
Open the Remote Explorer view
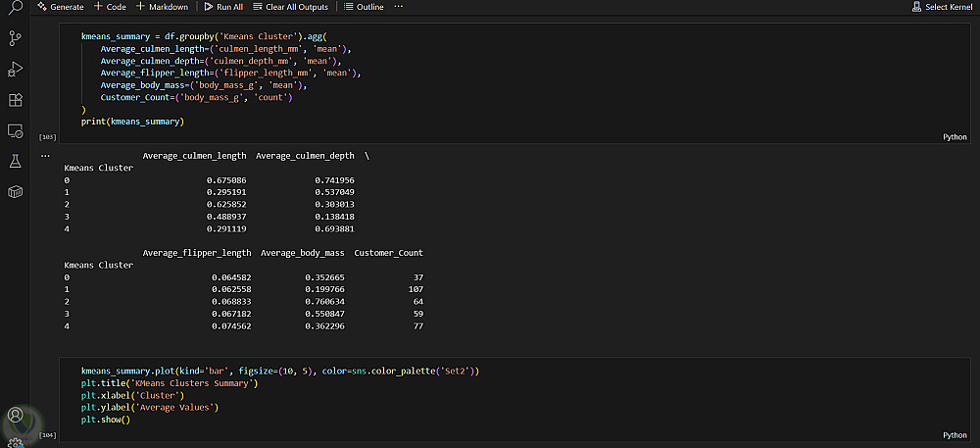[15, 130]
